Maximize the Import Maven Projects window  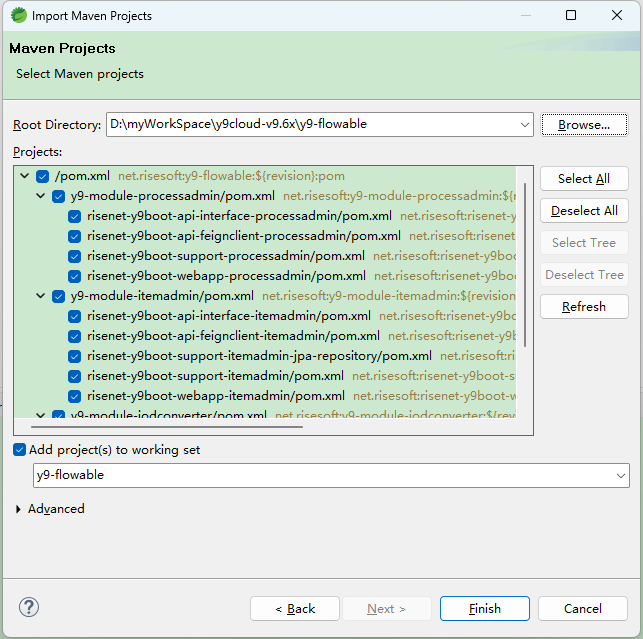coord(571,16)
